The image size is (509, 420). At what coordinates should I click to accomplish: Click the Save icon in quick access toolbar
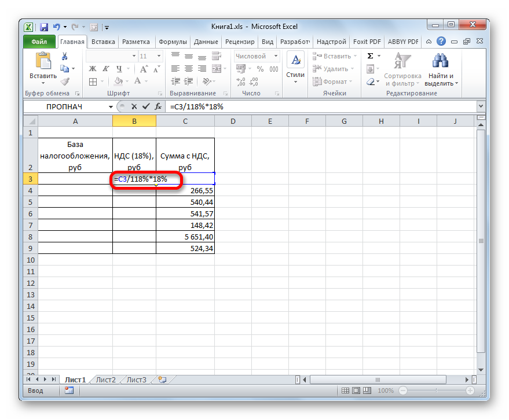click(x=44, y=27)
